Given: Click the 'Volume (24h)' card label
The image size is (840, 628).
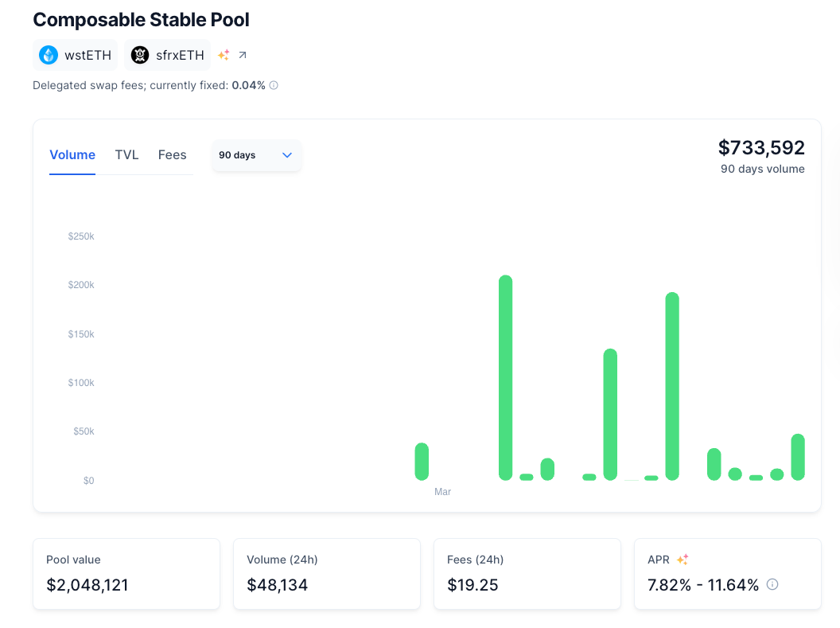Looking at the screenshot, I should [x=282, y=560].
